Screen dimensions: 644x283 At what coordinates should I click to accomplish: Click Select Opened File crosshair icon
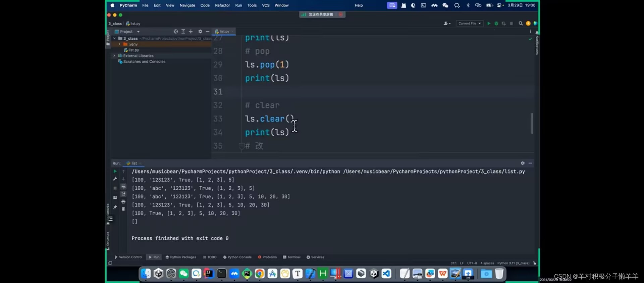click(175, 32)
